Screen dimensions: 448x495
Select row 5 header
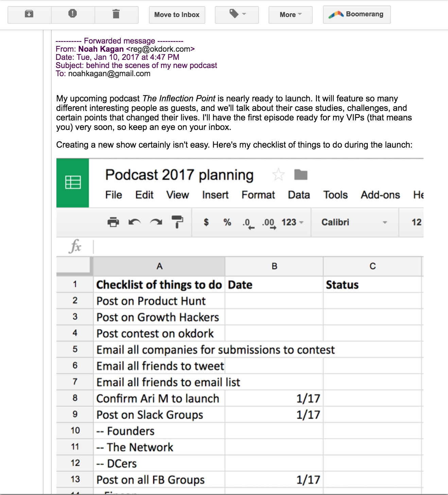(75, 349)
